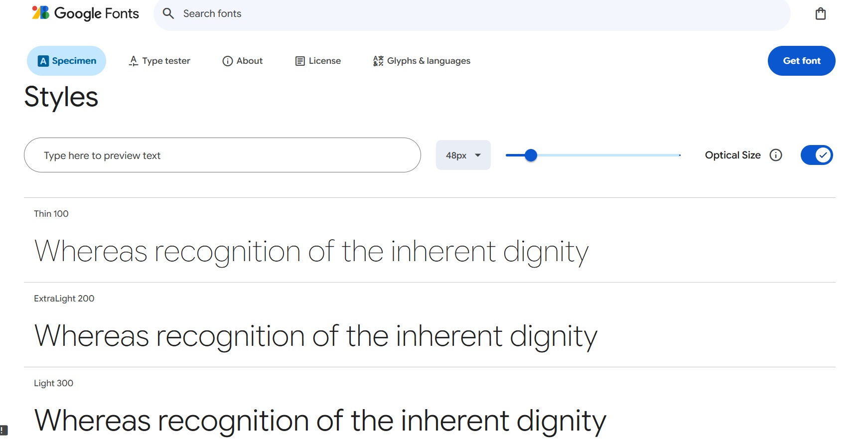The height and width of the screenshot is (445, 868).
Task: Click the preview text input field
Action: coord(222,155)
